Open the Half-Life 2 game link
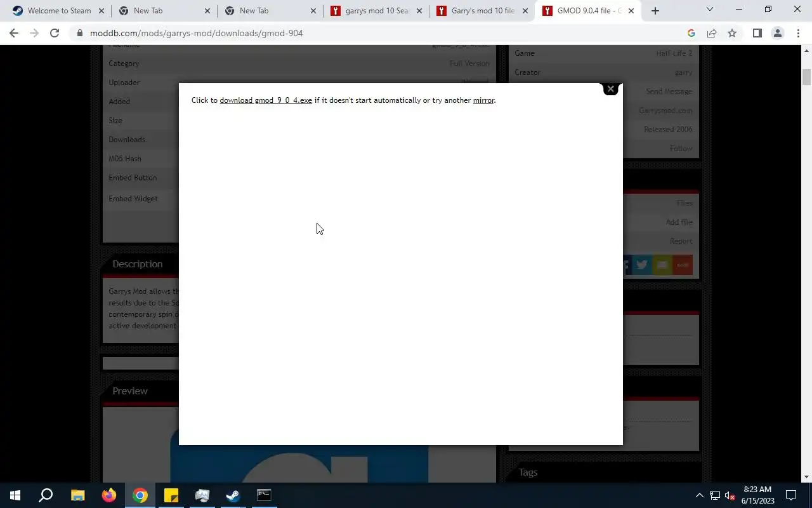Screen dimensions: 812x508 (x=674, y=53)
